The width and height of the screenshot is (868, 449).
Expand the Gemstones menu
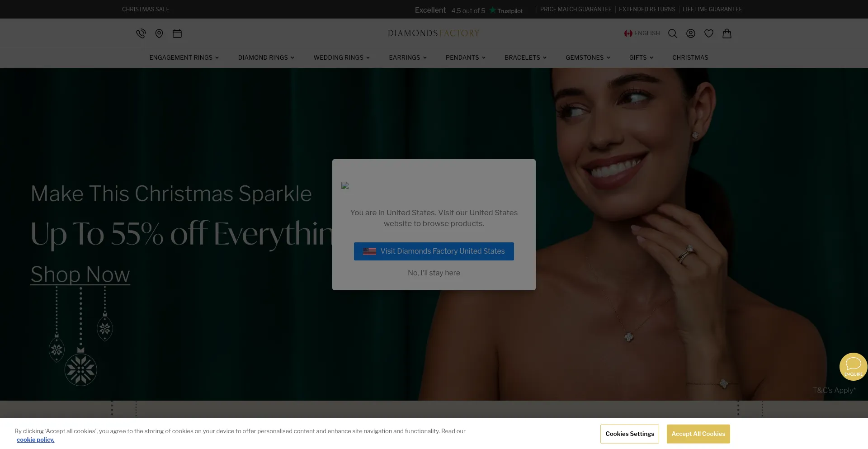(x=588, y=57)
